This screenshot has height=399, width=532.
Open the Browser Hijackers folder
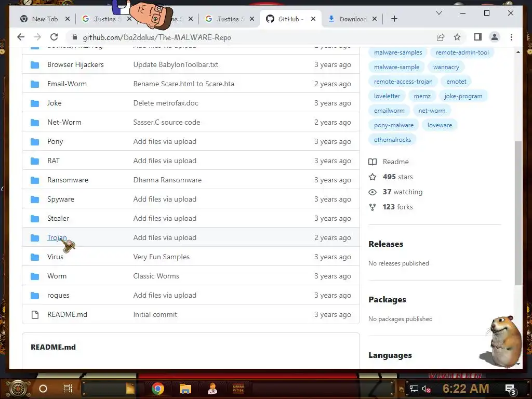tap(75, 64)
